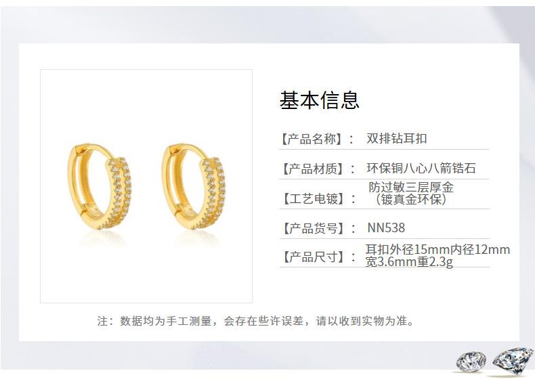Click the item number NN538

click(x=386, y=228)
